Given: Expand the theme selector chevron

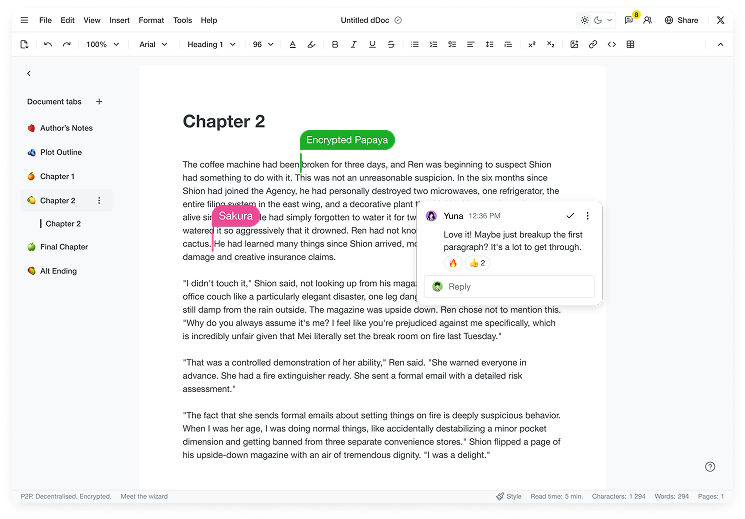Looking at the screenshot, I should (610, 20).
